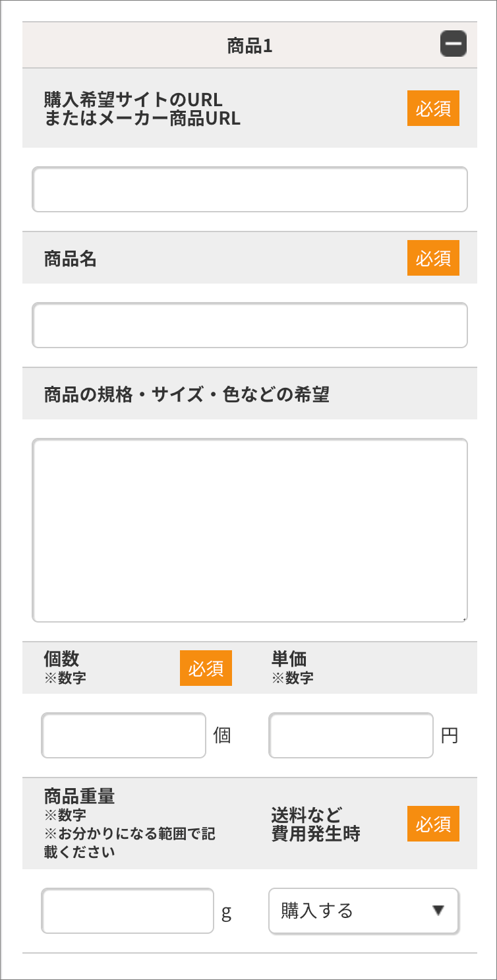Click the 必須 badge beside URL label
Viewport: 497px width, 980px height.
(433, 108)
